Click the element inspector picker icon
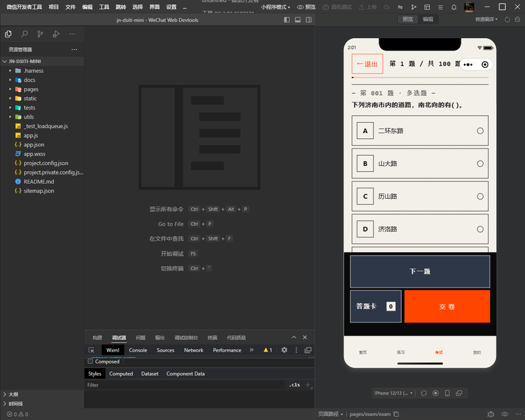525x420 pixels. (91, 350)
